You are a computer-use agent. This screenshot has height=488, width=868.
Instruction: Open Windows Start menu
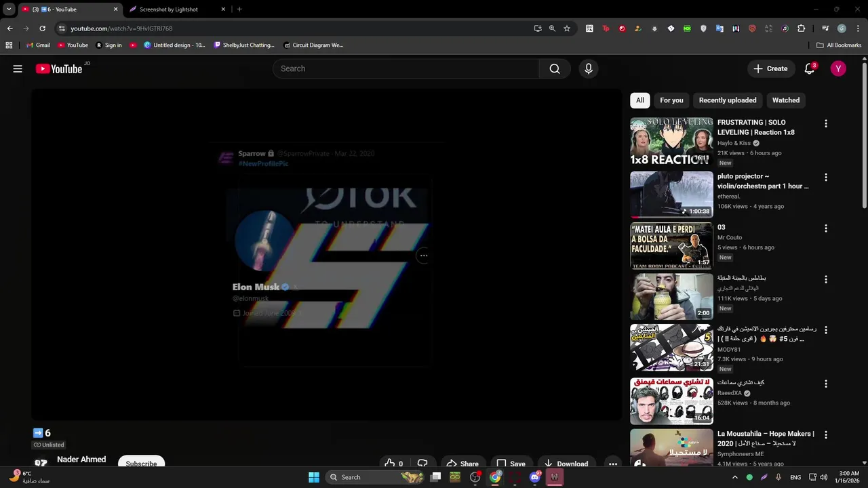click(314, 477)
